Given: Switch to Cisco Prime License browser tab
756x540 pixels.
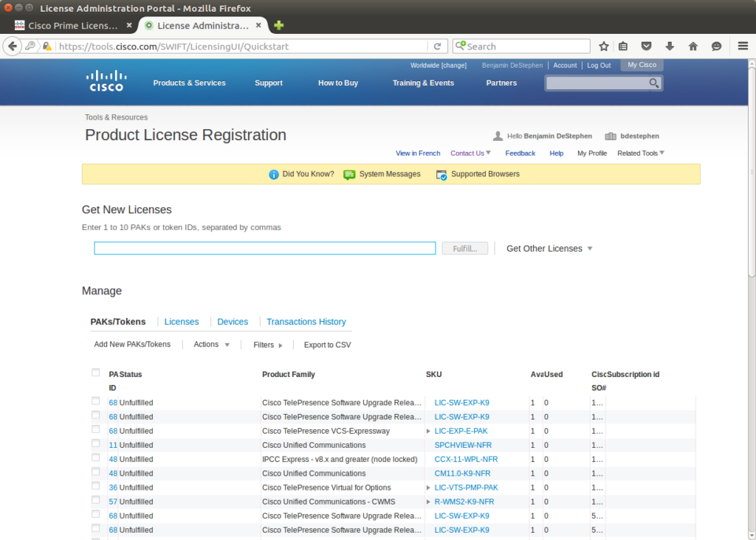Looking at the screenshot, I should (x=72, y=26).
